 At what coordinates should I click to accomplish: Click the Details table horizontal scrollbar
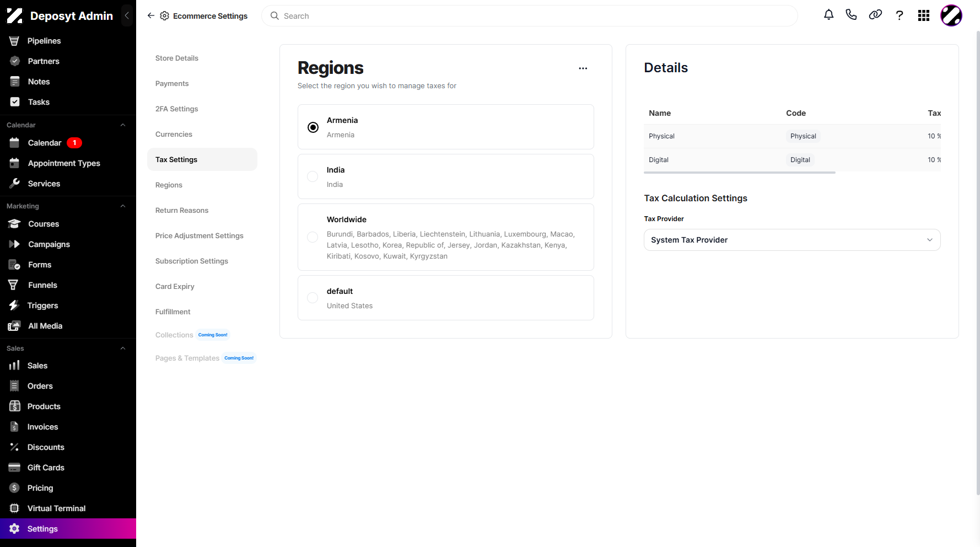click(x=740, y=173)
